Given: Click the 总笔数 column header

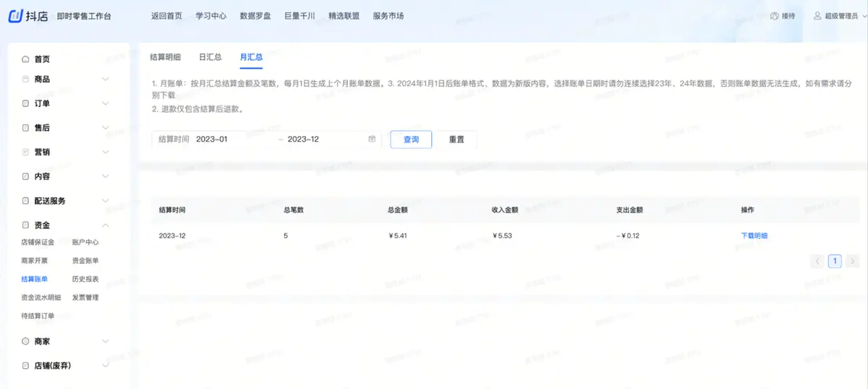Looking at the screenshot, I should pyautogui.click(x=294, y=210).
